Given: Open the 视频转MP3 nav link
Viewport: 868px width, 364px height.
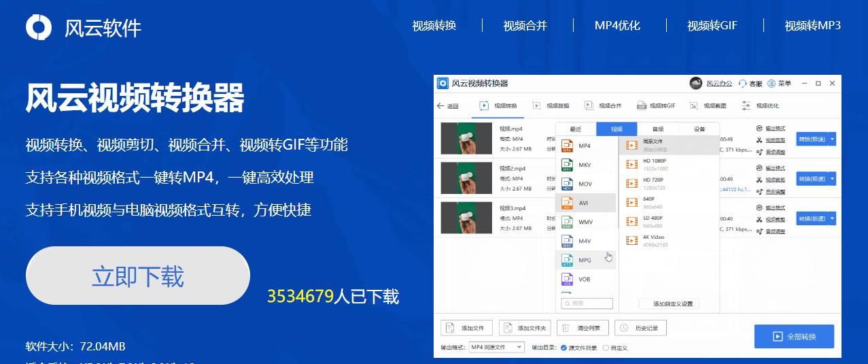Looking at the screenshot, I should (812, 26).
